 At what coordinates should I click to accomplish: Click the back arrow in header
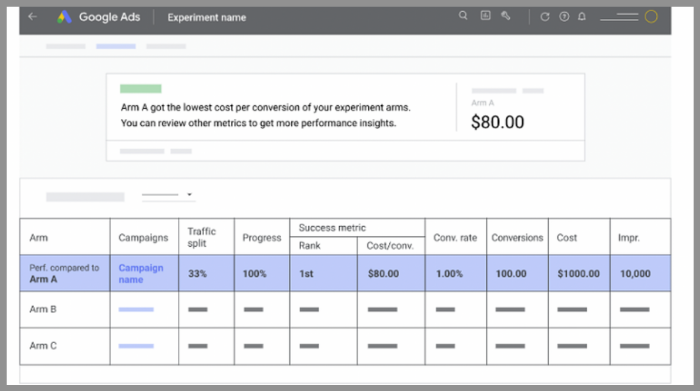(x=32, y=17)
